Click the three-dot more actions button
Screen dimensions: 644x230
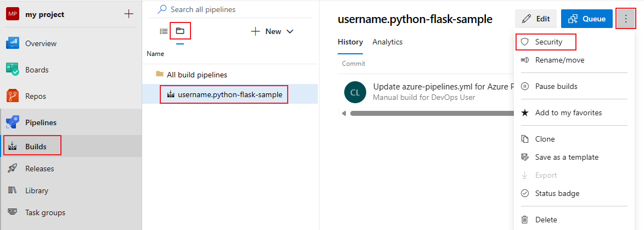[625, 19]
